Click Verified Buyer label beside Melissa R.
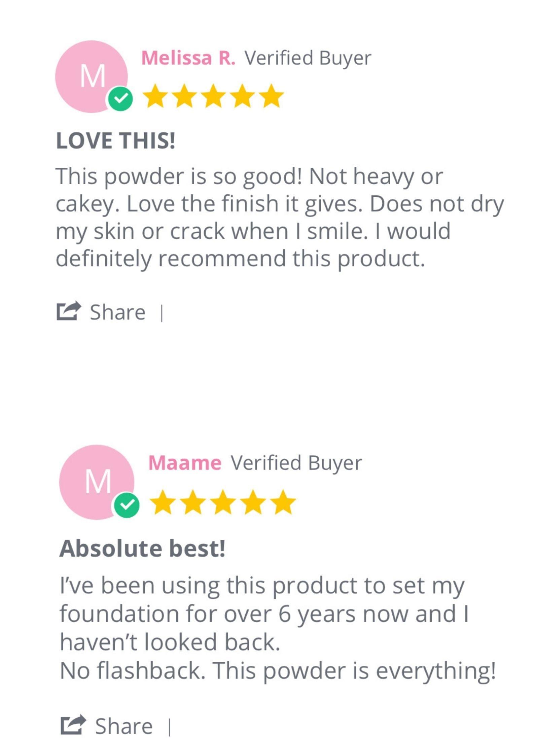Viewport: 534px width, 756px height. click(x=308, y=58)
